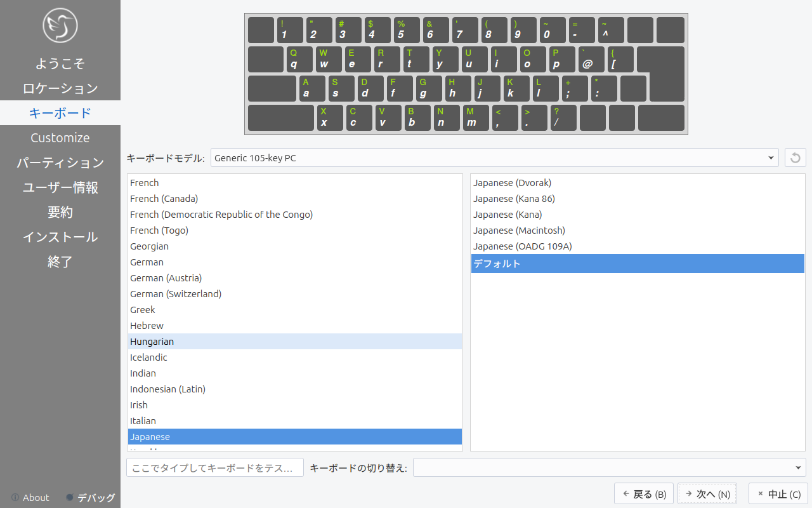Viewport: 812px width, 508px height.
Task: Select the キーボード step in the sidebar
Action: pyautogui.click(x=60, y=113)
